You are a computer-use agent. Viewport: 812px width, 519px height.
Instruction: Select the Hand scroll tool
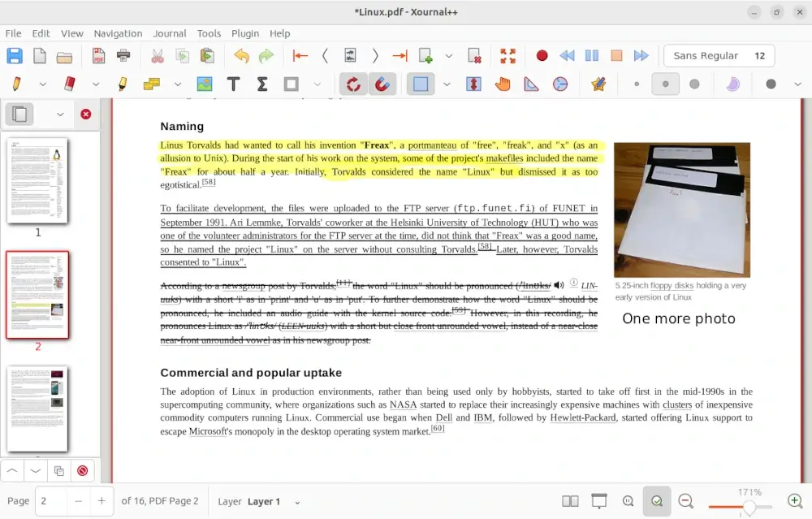[x=503, y=84]
